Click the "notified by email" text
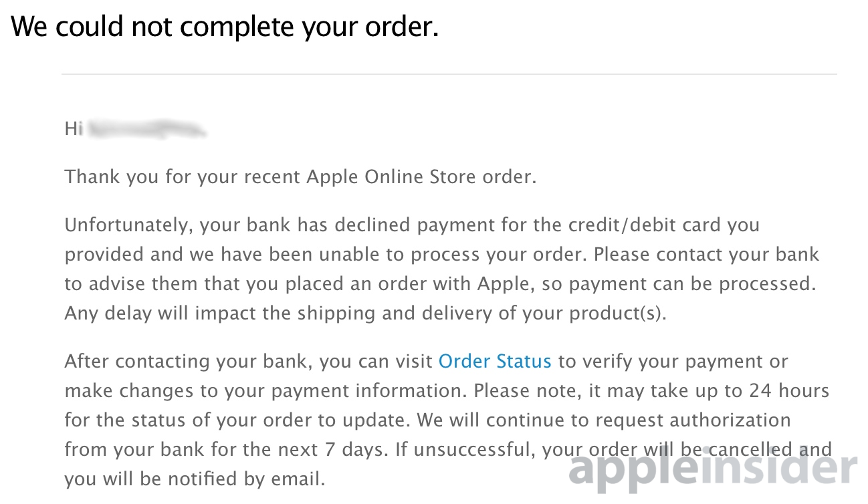 (251, 479)
